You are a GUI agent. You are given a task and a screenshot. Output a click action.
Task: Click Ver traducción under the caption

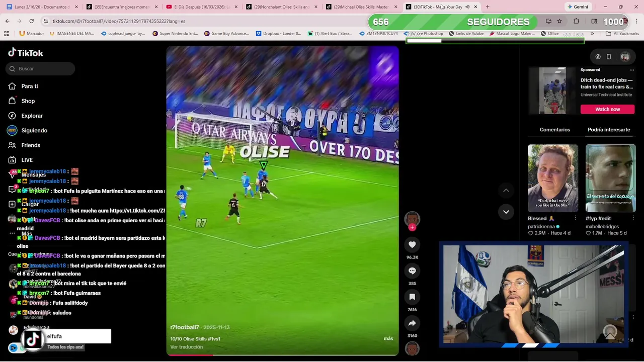[187, 347]
